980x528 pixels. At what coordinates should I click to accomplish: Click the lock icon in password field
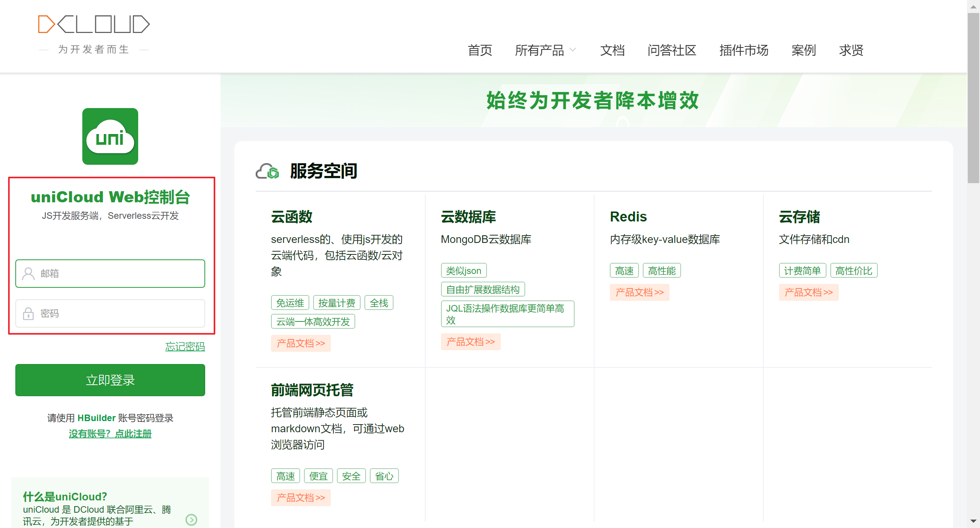coord(28,313)
